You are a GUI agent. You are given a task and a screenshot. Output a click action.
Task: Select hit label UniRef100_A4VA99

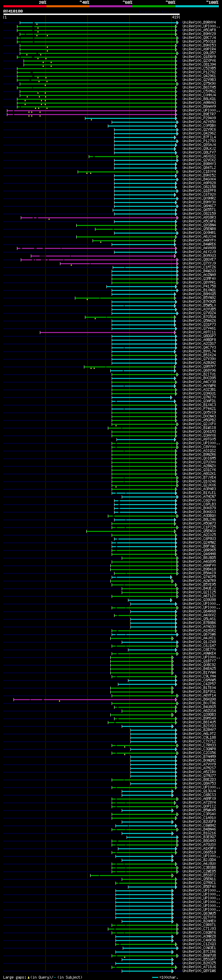199,248
